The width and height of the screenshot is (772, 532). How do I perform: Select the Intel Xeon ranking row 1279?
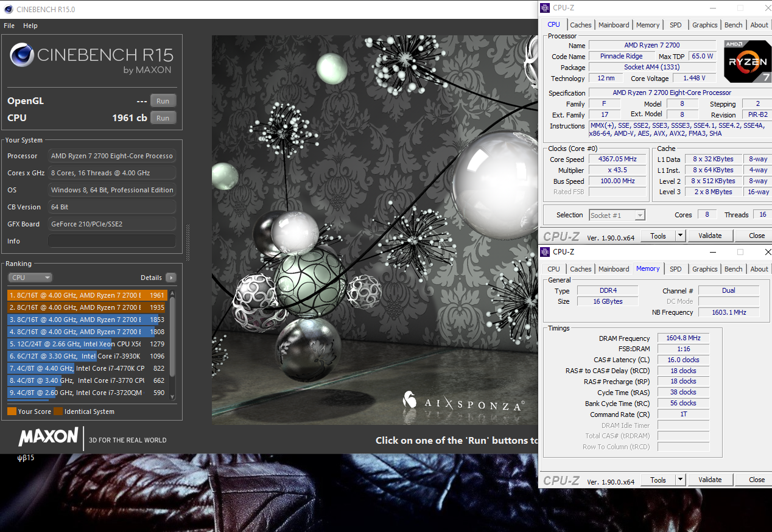[x=88, y=344]
